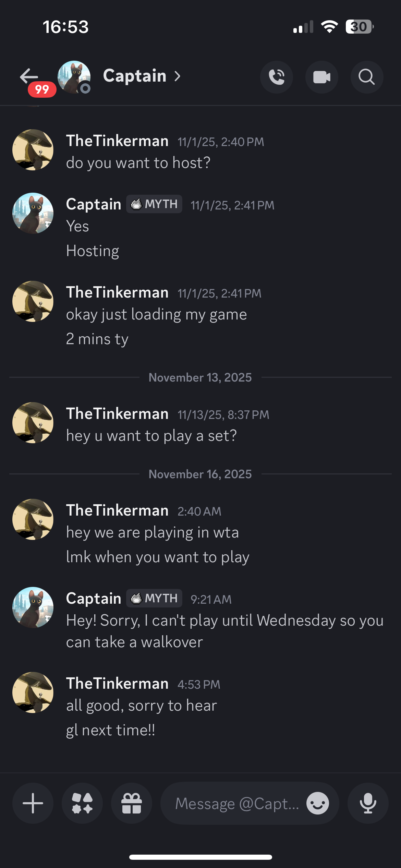Viewport: 401px width, 868px height.
Task: Open the gift icon
Action: pyautogui.click(x=132, y=803)
